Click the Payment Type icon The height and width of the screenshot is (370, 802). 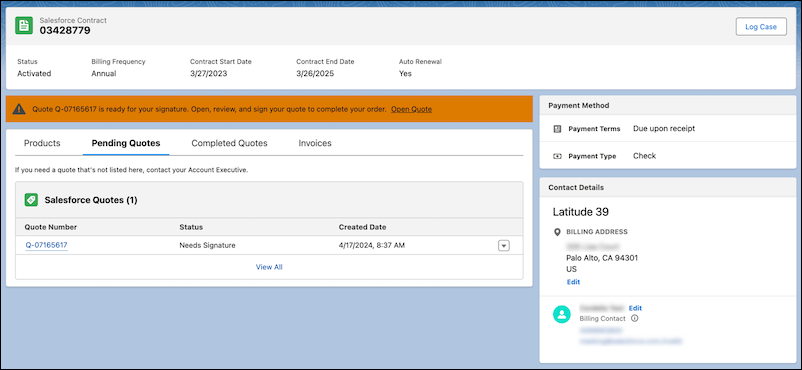pos(558,156)
